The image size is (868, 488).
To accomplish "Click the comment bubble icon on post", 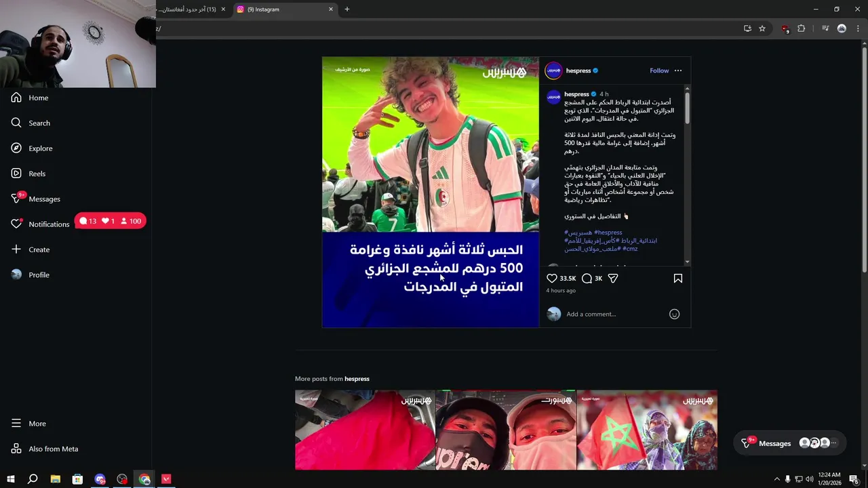I will pos(587,279).
